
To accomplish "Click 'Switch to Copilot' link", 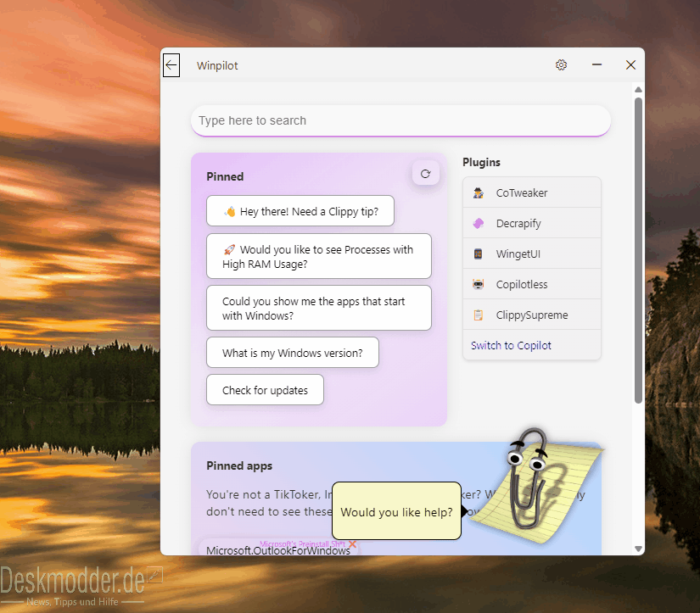I will pos(511,345).
